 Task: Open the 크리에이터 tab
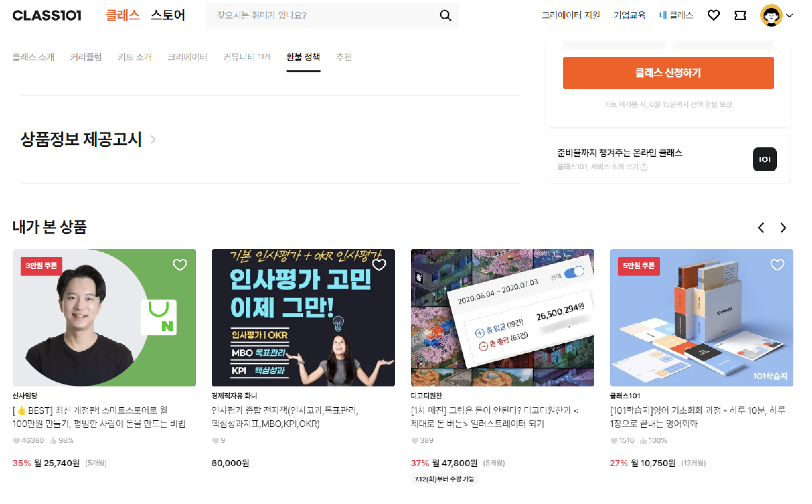tap(187, 57)
